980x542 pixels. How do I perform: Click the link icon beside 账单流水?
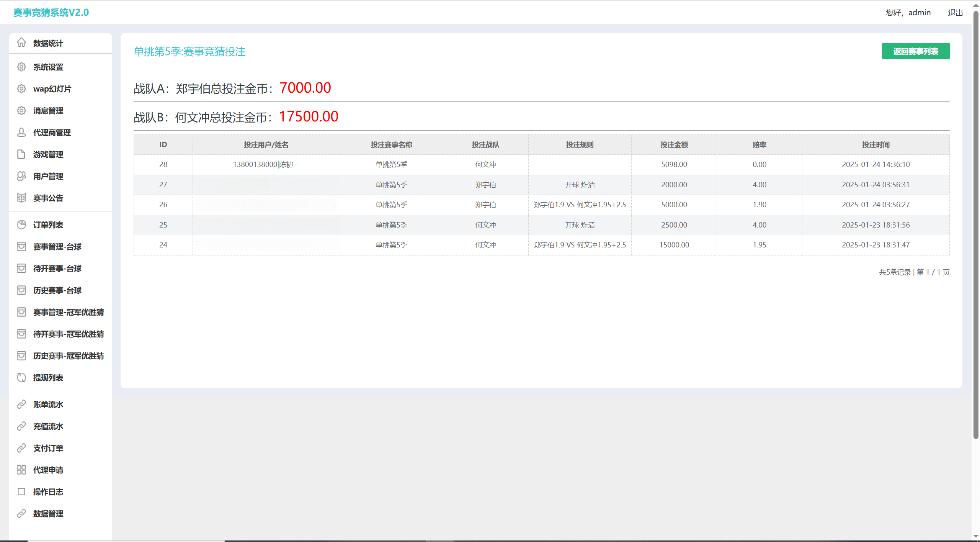tap(21, 404)
